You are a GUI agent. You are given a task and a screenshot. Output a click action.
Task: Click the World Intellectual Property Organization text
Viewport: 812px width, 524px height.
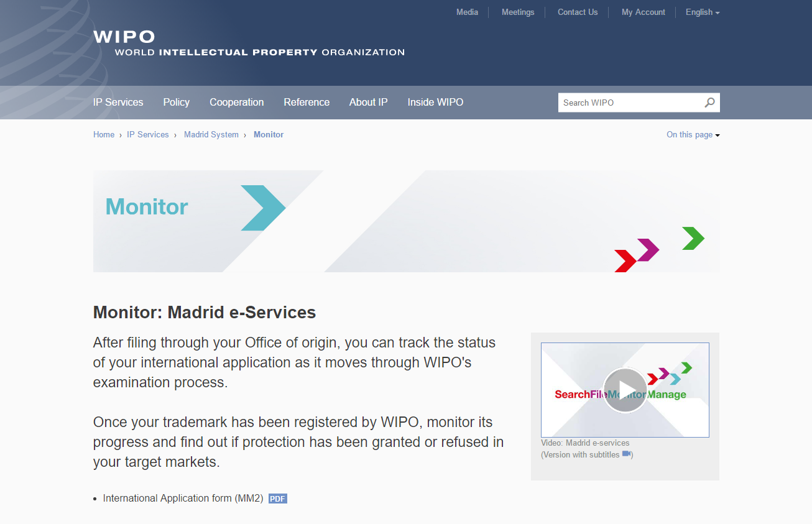click(x=260, y=53)
